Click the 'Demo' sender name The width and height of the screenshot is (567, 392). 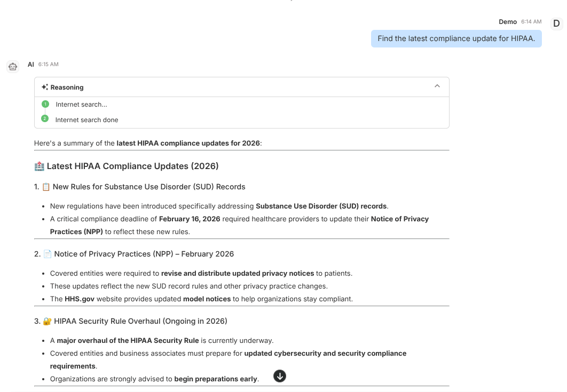(x=508, y=22)
